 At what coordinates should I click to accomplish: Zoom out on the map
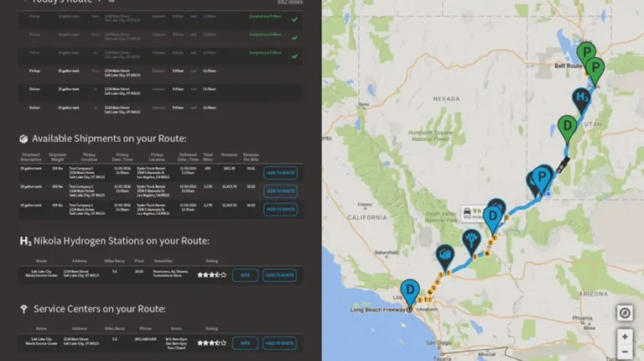click(x=625, y=352)
